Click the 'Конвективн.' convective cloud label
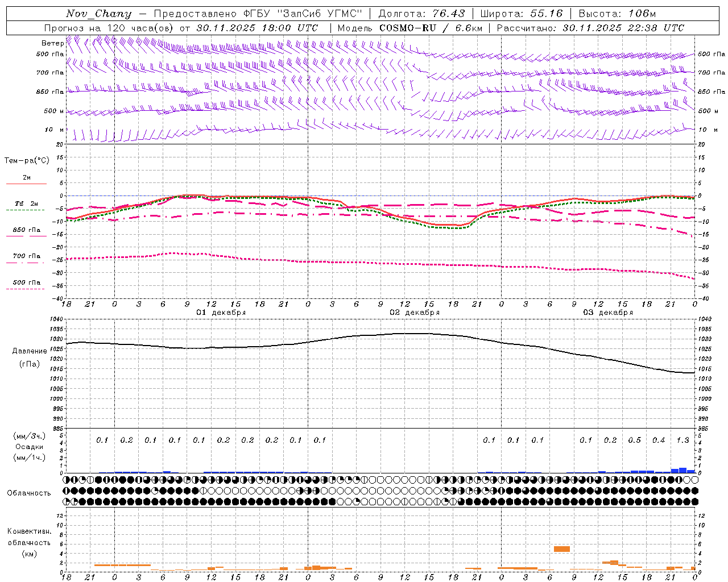Screen dimensions: 728x582 click(x=29, y=531)
